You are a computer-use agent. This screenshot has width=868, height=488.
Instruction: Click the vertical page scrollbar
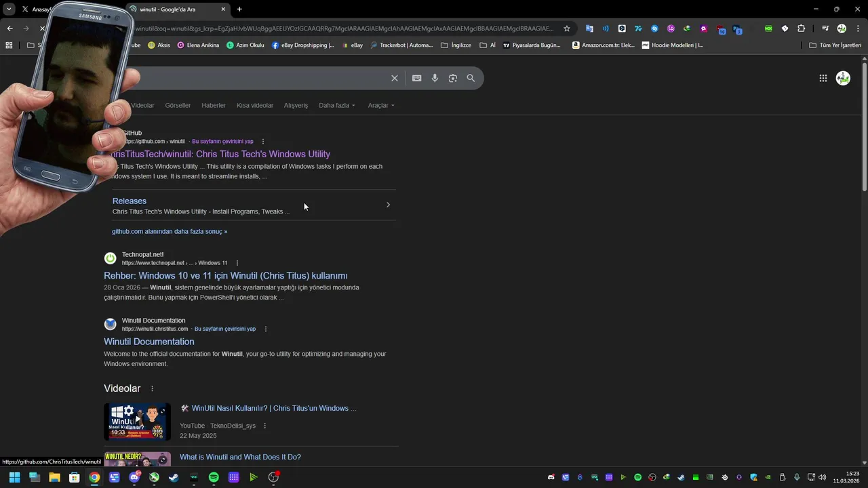pos(864,125)
